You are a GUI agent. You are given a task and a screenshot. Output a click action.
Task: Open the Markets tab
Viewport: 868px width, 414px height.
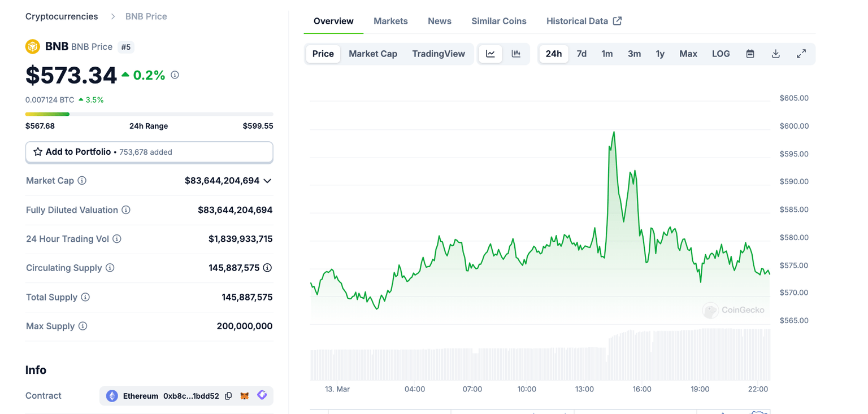click(390, 21)
